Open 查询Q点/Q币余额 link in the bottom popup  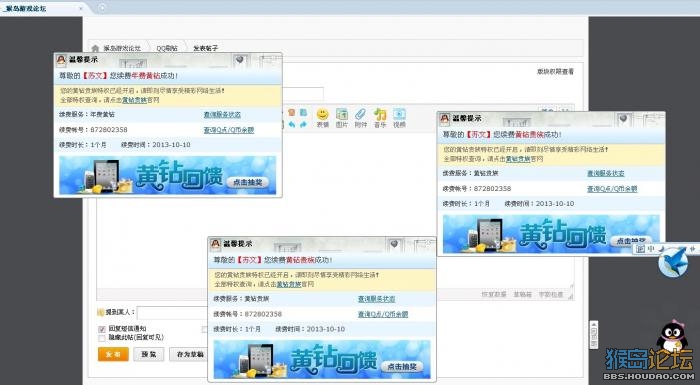pyautogui.click(x=383, y=314)
